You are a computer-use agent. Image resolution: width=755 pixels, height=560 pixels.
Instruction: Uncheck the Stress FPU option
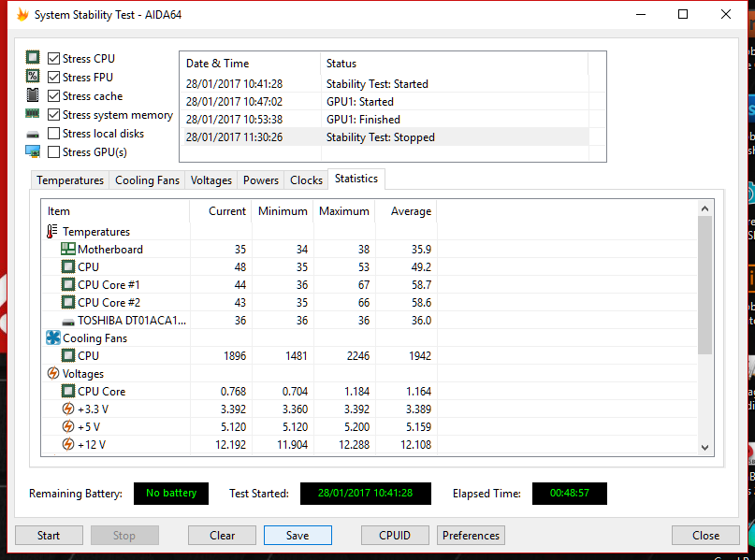pyautogui.click(x=54, y=77)
